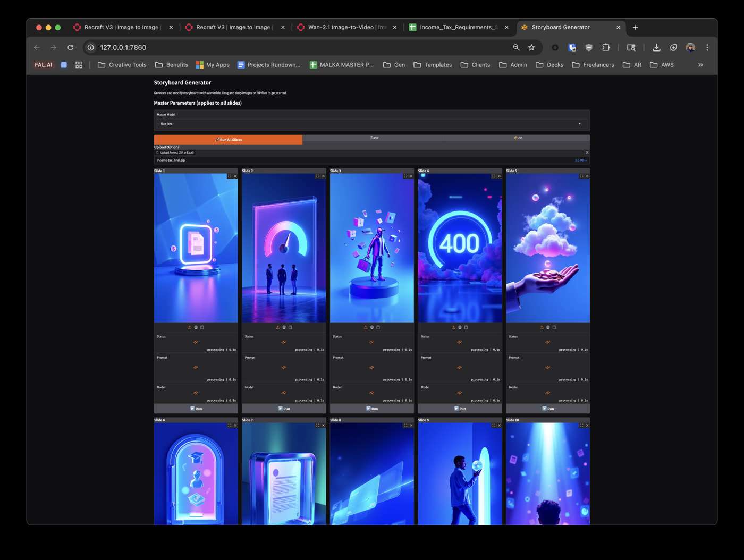The height and width of the screenshot is (560, 744).
Task: Open the Freelancers bookmark folder
Action: [593, 65]
